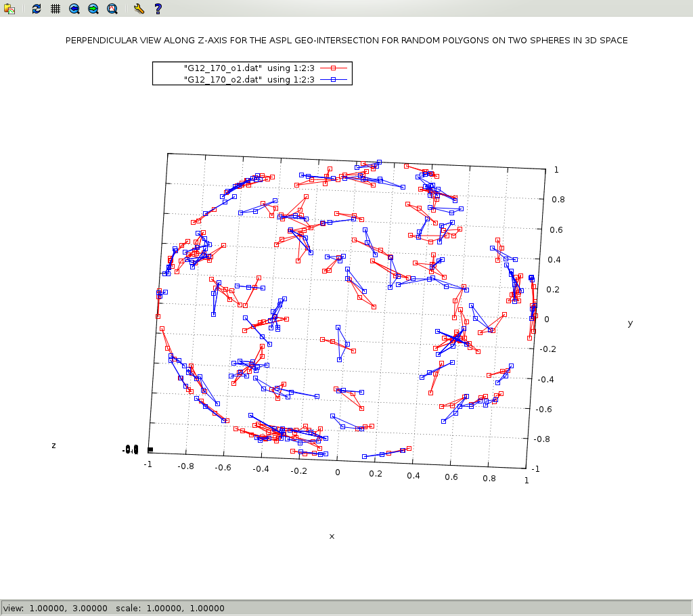Autoscale the plot with magnifier icon
693x616 pixels.
click(112, 9)
